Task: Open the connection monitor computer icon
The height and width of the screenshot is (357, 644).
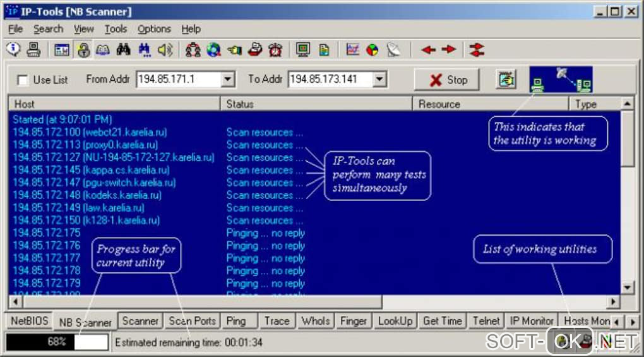Action: 33,50
